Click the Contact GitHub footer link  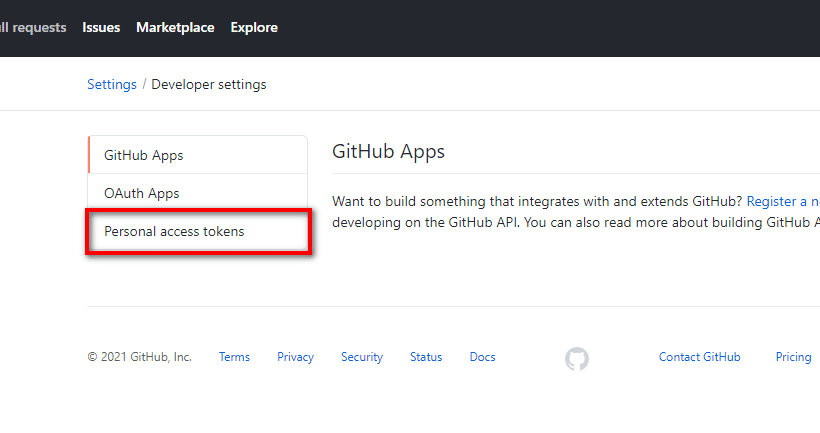tap(700, 357)
